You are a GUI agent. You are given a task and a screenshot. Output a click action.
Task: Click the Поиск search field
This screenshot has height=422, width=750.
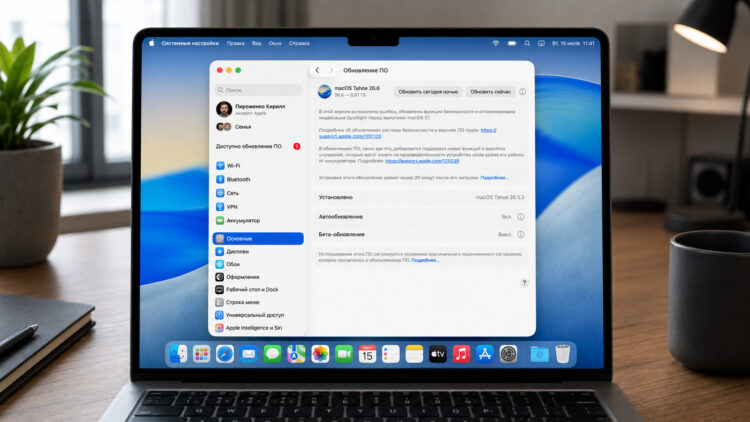tap(258, 90)
